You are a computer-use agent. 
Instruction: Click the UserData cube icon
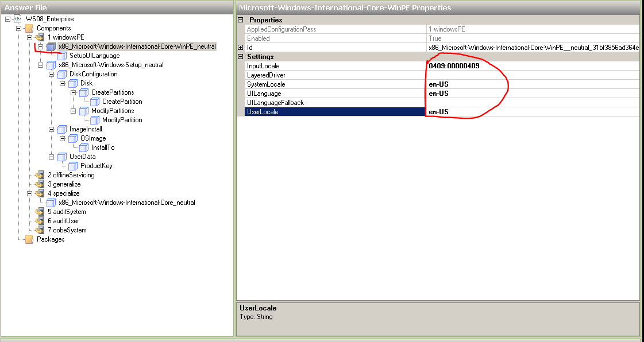click(62, 157)
